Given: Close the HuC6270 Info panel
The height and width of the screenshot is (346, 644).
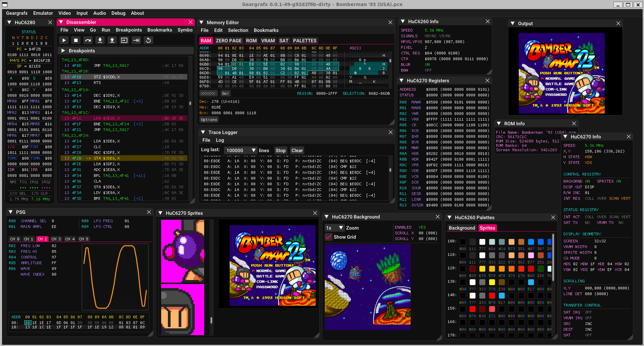Looking at the screenshot, I should [x=629, y=137].
